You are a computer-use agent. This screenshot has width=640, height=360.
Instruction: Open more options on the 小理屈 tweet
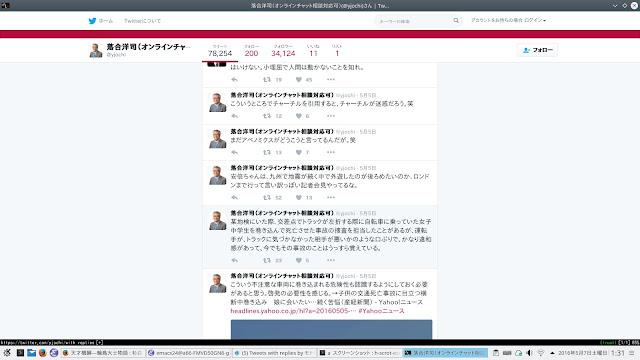(x=331, y=80)
